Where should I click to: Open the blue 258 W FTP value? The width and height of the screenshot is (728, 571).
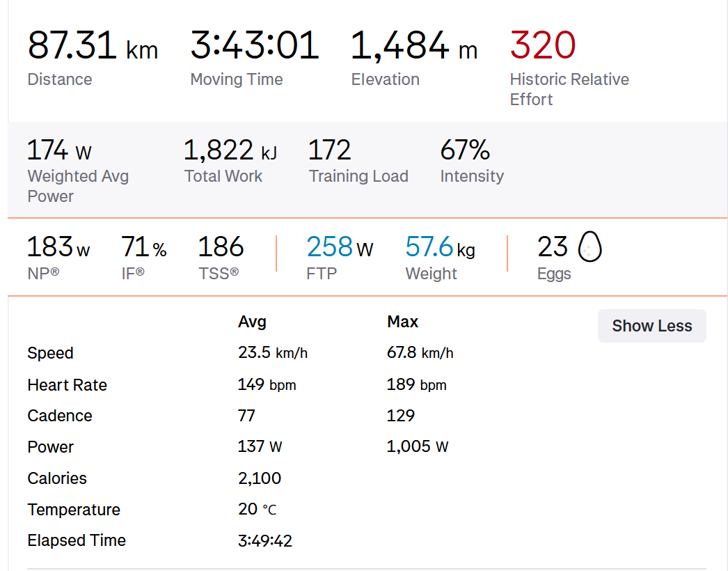(340, 247)
